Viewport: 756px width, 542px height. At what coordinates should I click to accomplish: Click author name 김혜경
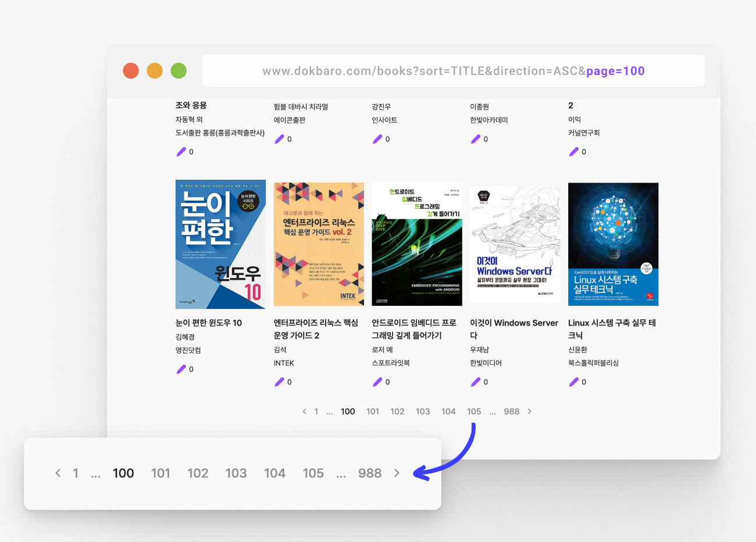pyautogui.click(x=186, y=337)
